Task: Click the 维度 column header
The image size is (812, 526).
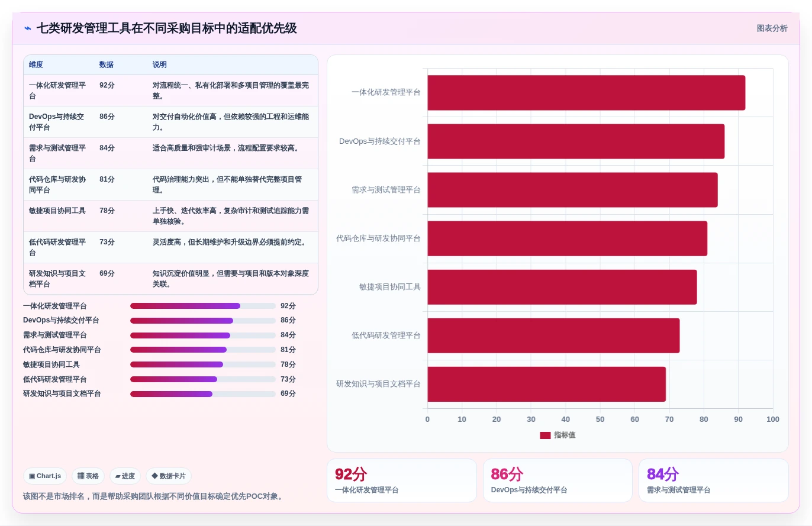Action: point(36,65)
